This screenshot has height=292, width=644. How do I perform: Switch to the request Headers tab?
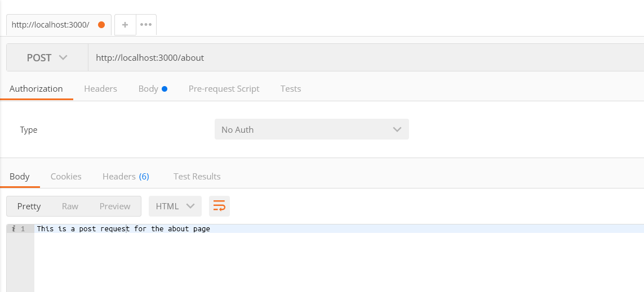[100, 88]
